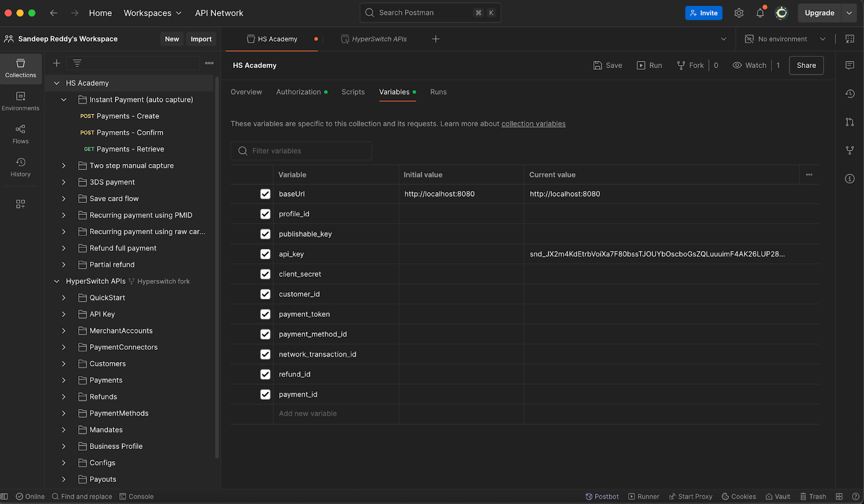Screen dimensions: 864x504
Task: Open the Flows sidebar panel
Action: pyautogui.click(x=21, y=134)
